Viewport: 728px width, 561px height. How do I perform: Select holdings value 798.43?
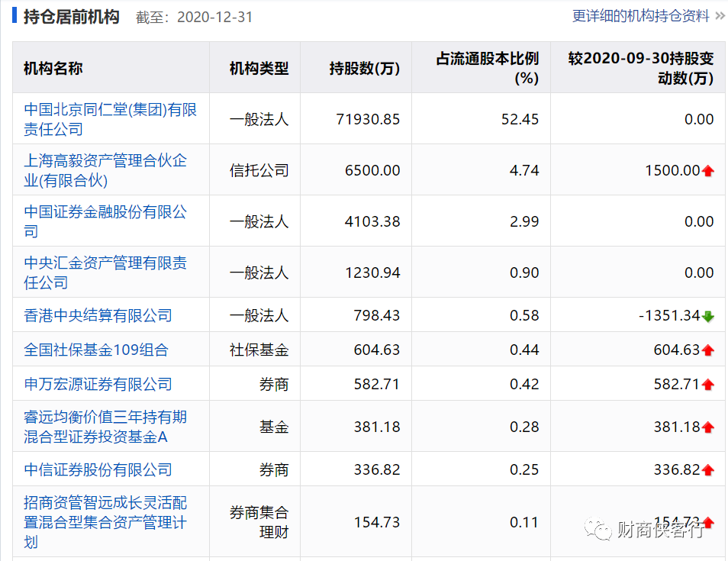click(x=376, y=315)
